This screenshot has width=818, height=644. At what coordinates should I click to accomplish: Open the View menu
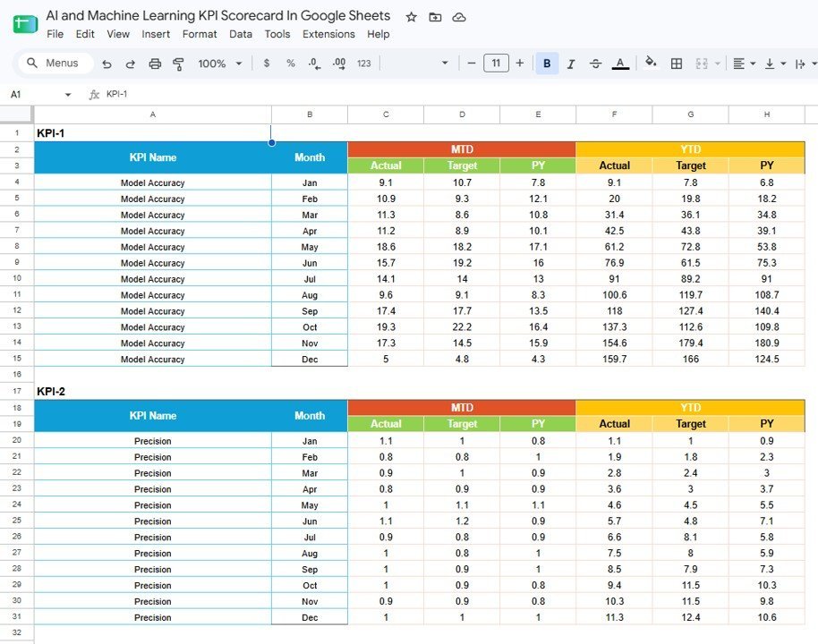tap(118, 34)
